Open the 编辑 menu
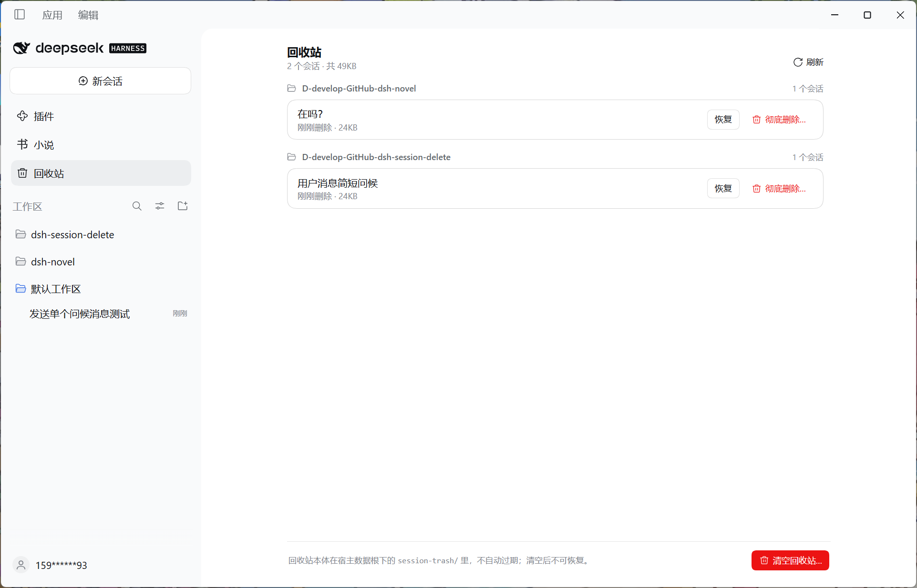917x588 pixels. click(88, 15)
